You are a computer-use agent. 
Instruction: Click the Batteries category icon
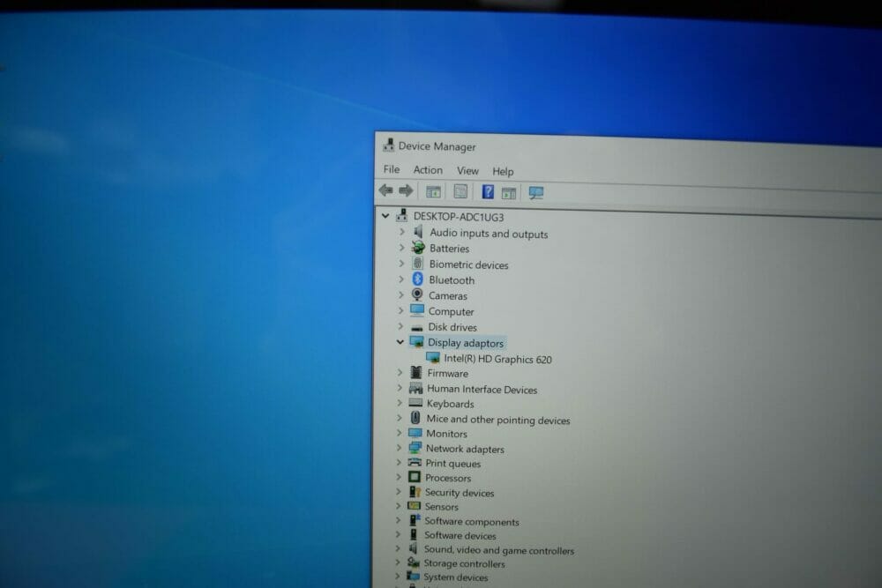point(418,248)
